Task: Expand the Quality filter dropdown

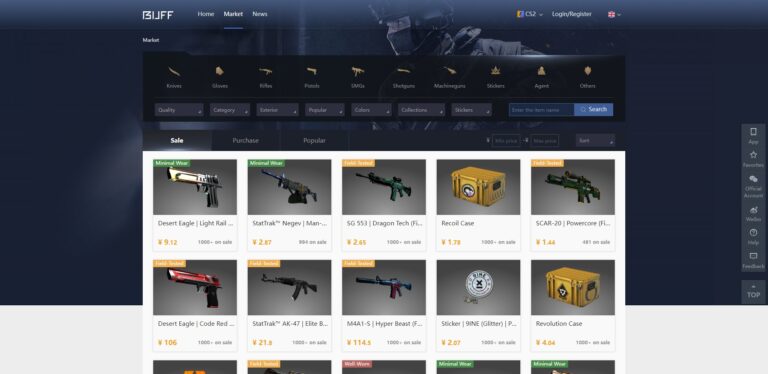Action: click(179, 110)
